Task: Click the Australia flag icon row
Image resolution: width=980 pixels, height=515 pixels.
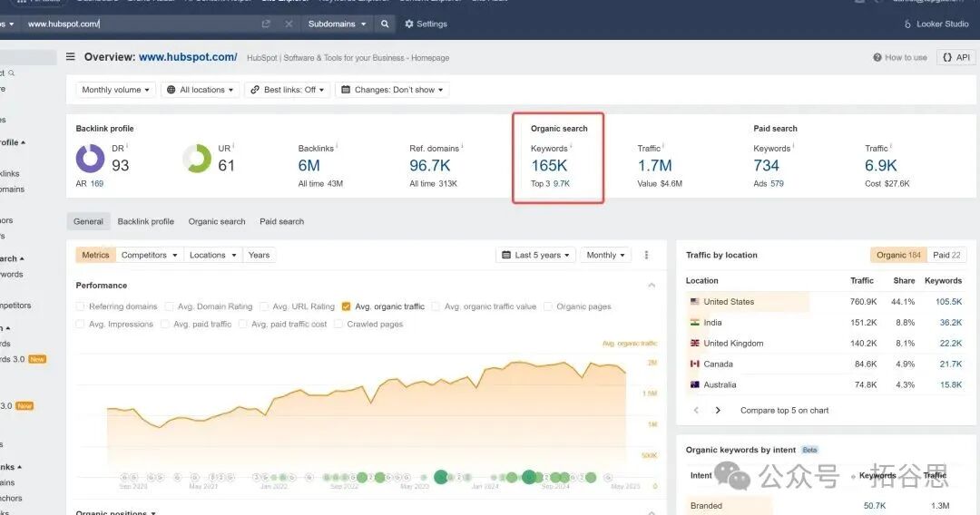Action: [694, 384]
